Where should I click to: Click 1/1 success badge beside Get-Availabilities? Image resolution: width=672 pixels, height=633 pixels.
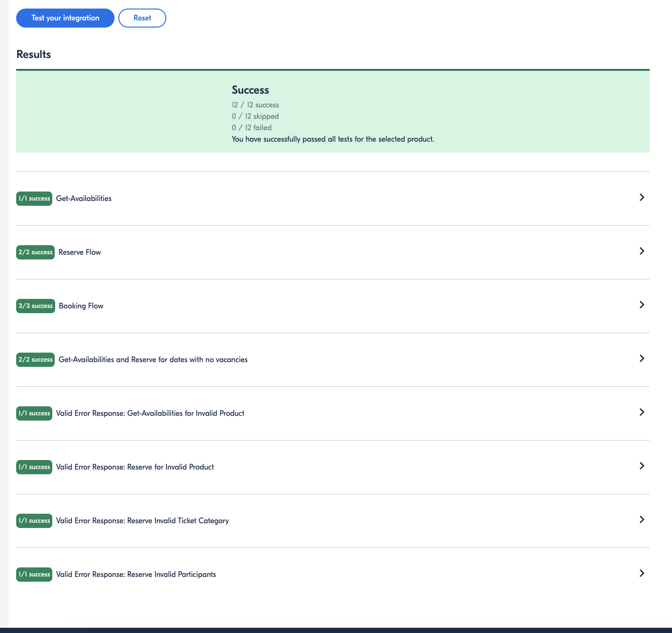pyautogui.click(x=34, y=199)
